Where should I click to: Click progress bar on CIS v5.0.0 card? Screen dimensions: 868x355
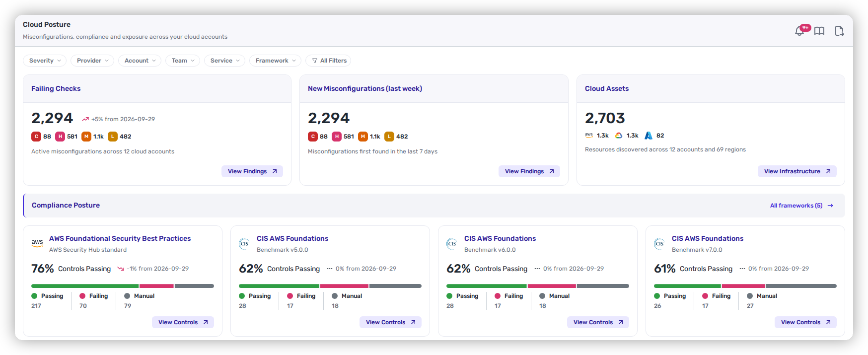(x=330, y=286)
